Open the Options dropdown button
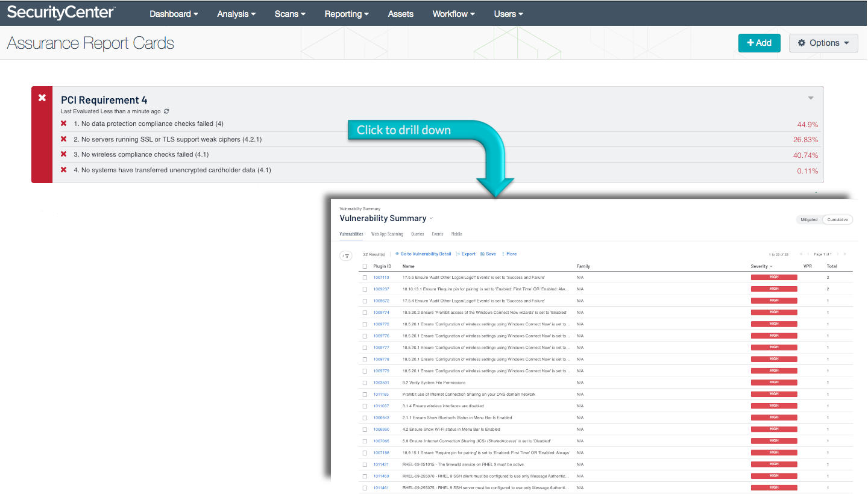 tap(823, 43)
